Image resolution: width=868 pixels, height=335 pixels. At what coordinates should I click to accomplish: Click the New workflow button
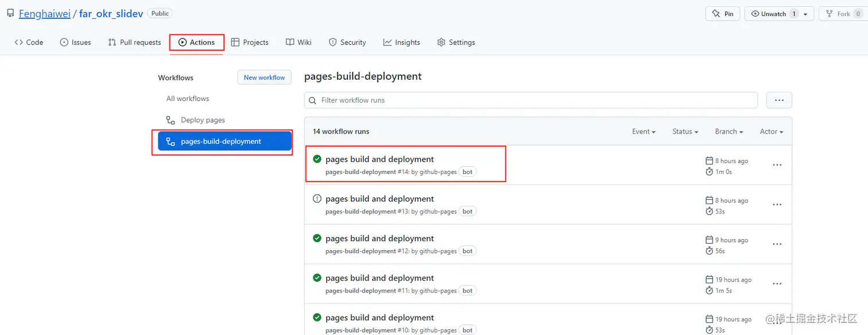(265, 77)
